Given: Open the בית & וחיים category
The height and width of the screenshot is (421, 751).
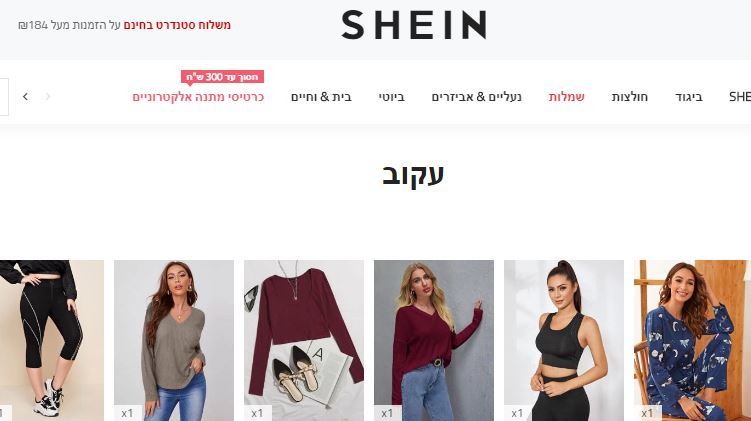Looking at the screenshot, I should pyautogui.click(x=321, y=97).
